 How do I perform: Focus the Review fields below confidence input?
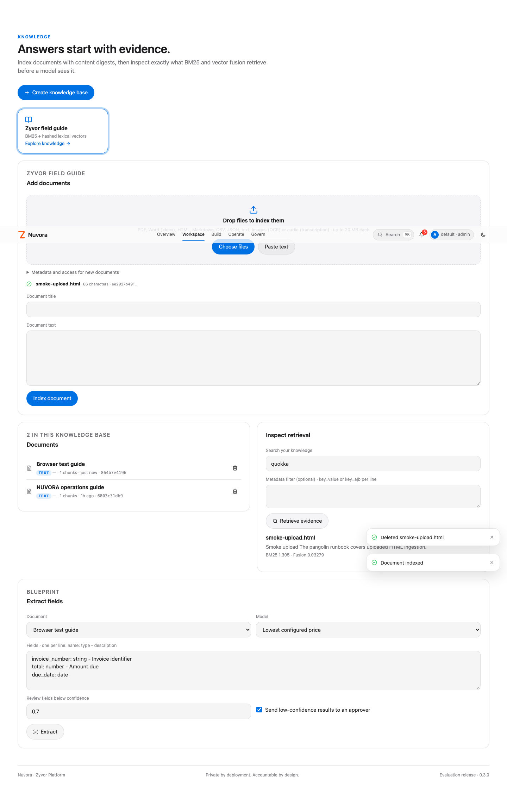[139, 711]
